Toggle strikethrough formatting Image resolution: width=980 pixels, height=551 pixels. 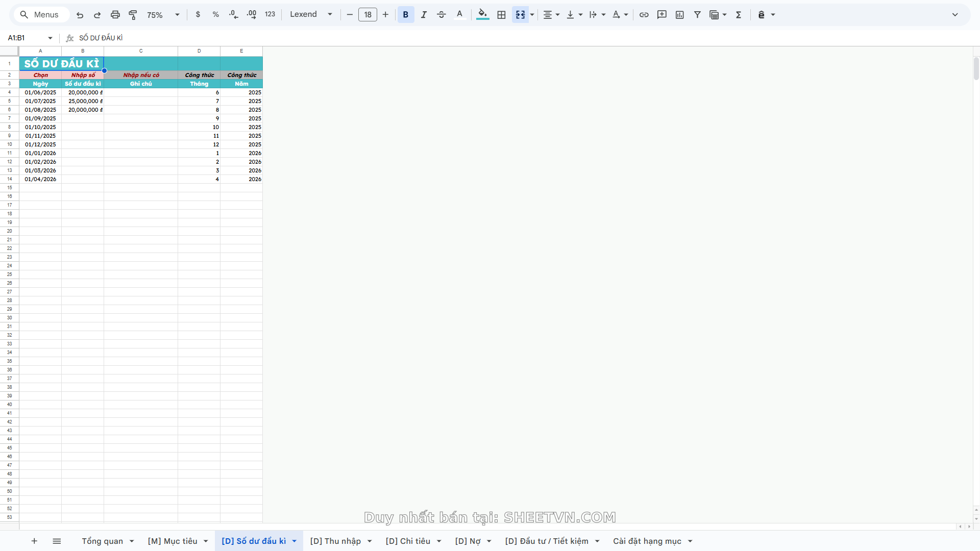442,14
